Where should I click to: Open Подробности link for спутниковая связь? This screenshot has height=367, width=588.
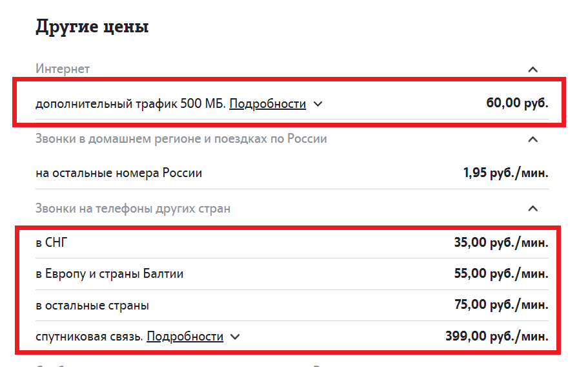[185, 337]
